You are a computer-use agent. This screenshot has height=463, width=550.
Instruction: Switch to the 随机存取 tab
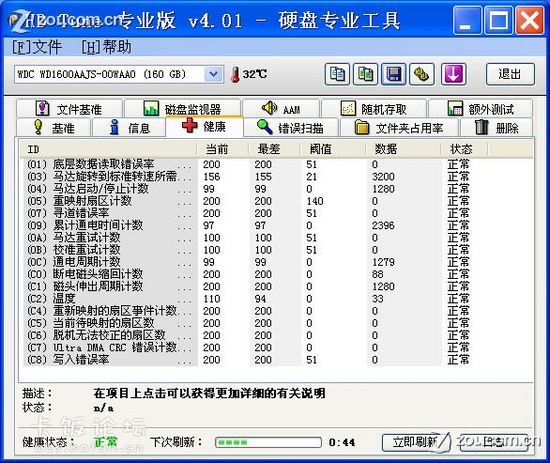pos(374,109)
